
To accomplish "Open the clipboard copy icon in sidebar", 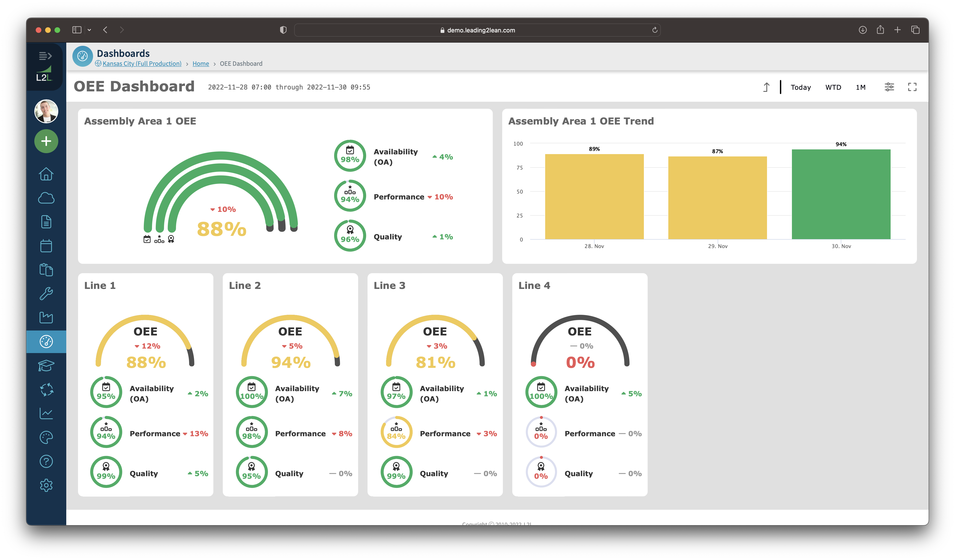I will tap(46, 270).
